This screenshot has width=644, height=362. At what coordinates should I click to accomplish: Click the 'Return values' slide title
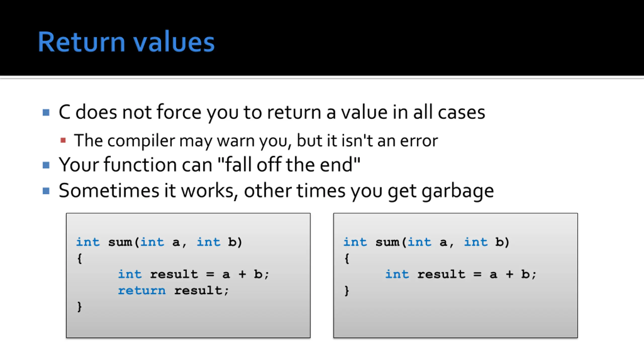pos(126,42)
